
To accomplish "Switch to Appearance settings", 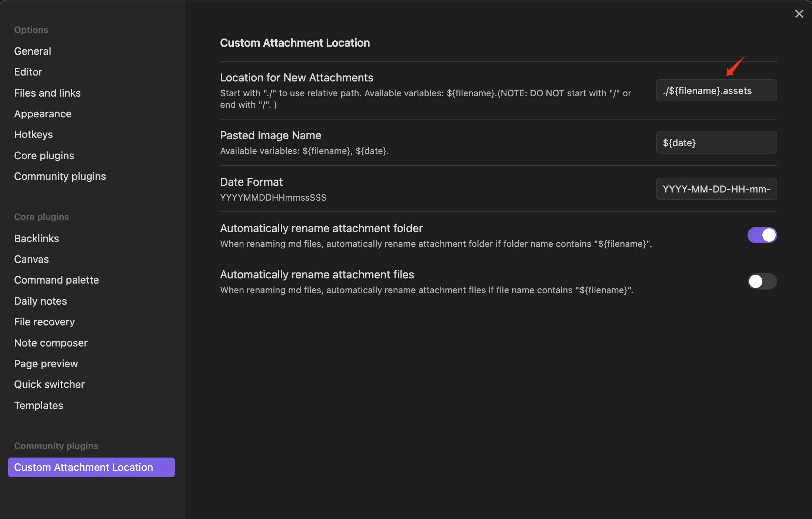I will pos(43,114).
